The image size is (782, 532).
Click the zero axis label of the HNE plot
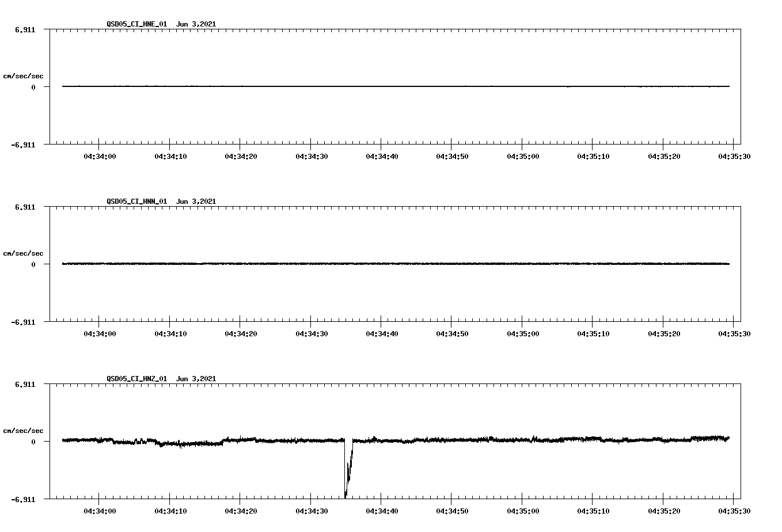point(33,87)
